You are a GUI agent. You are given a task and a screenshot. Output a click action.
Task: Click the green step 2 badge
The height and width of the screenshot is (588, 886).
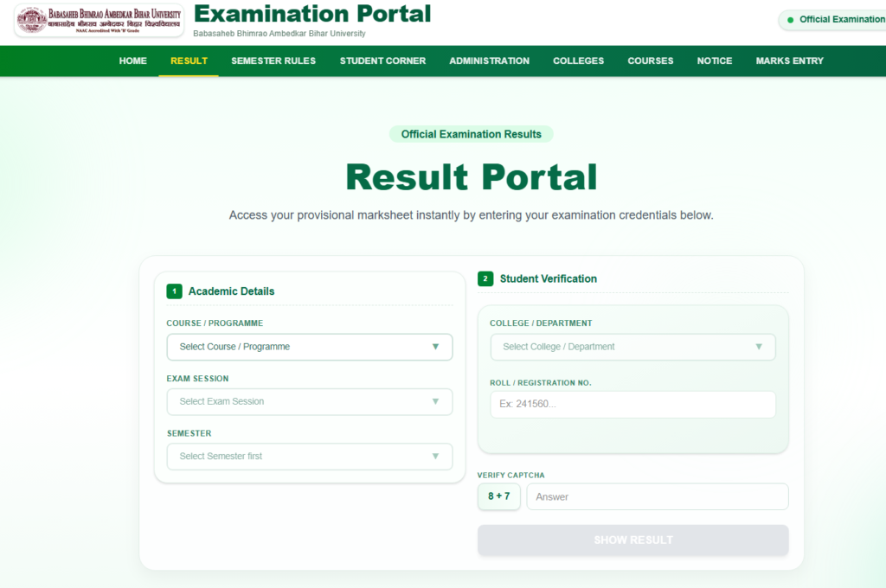click(485, 279)
